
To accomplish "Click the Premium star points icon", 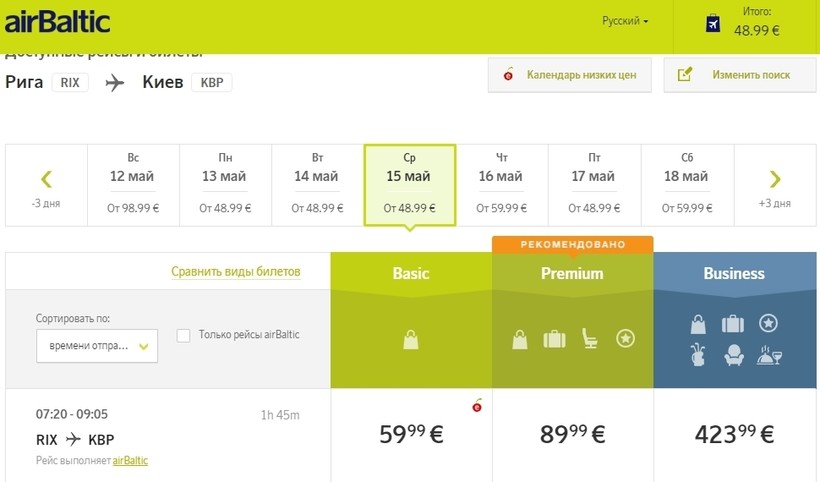I will (625, 339).
